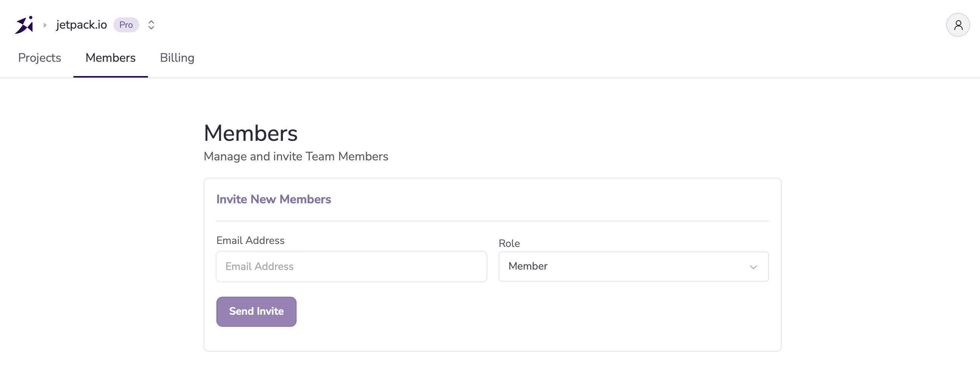Click the Manage and invite Team Members subtitle

(296, 157)
